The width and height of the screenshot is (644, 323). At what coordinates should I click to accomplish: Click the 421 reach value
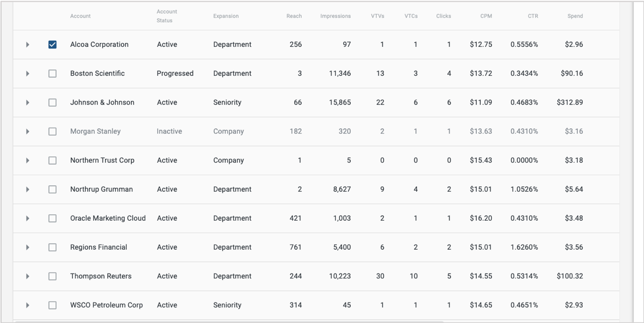pyautogui.click(x=295, y=219)
